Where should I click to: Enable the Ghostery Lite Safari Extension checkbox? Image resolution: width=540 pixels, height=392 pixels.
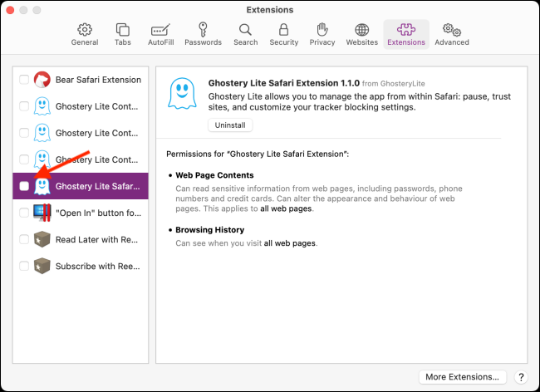click(24, 186)
